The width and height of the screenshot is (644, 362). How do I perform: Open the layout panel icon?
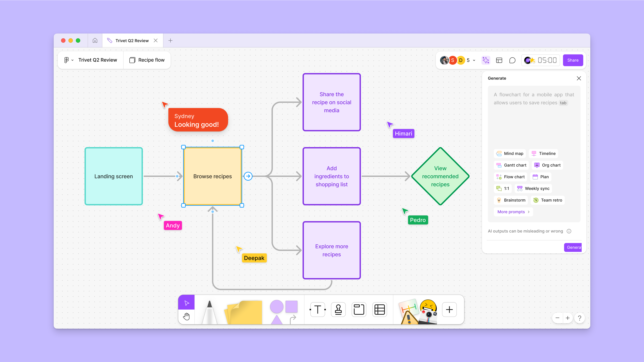click(499, 60)
